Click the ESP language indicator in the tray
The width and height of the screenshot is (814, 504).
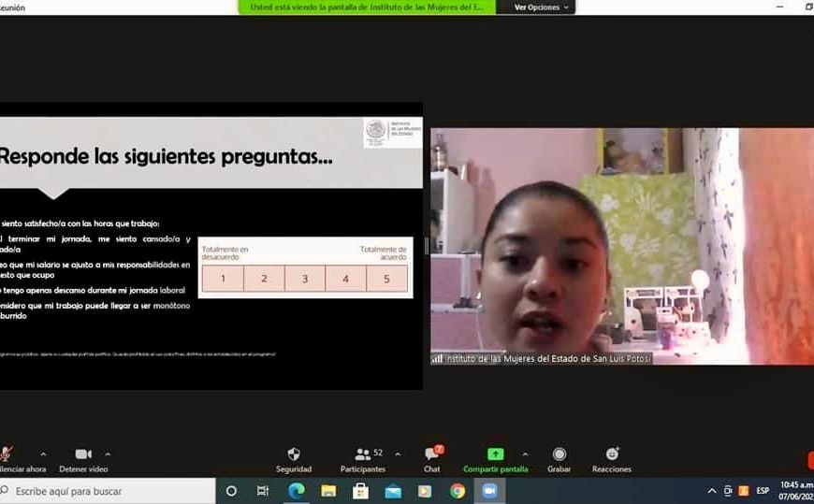tap(763, 491)
